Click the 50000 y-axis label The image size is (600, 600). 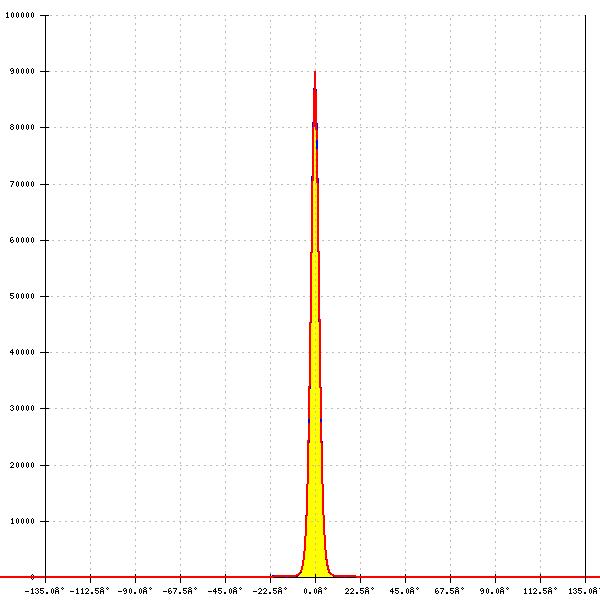(x=22, y=296)
